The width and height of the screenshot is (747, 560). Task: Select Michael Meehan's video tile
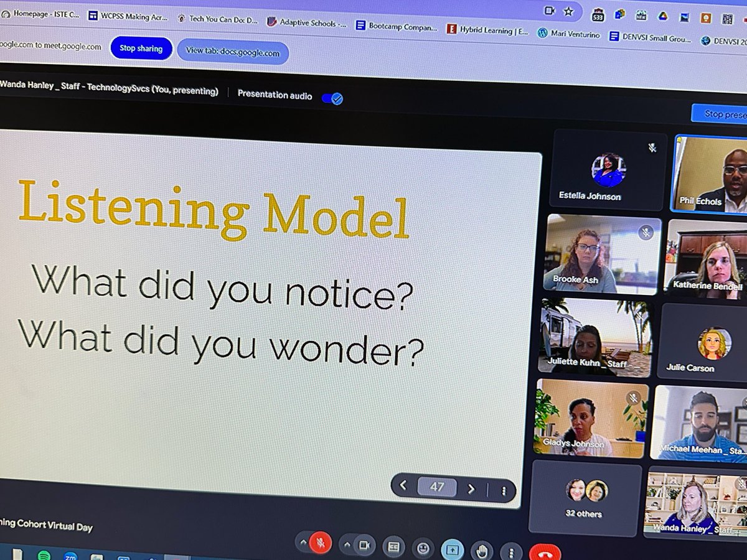click(700, 424)
